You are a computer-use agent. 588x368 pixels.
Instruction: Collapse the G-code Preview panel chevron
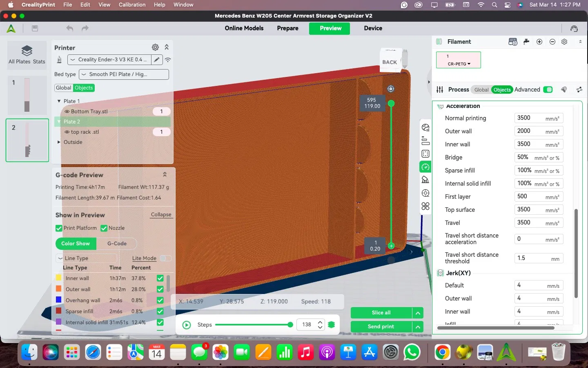pyautogui.click(x=165, y=175)
